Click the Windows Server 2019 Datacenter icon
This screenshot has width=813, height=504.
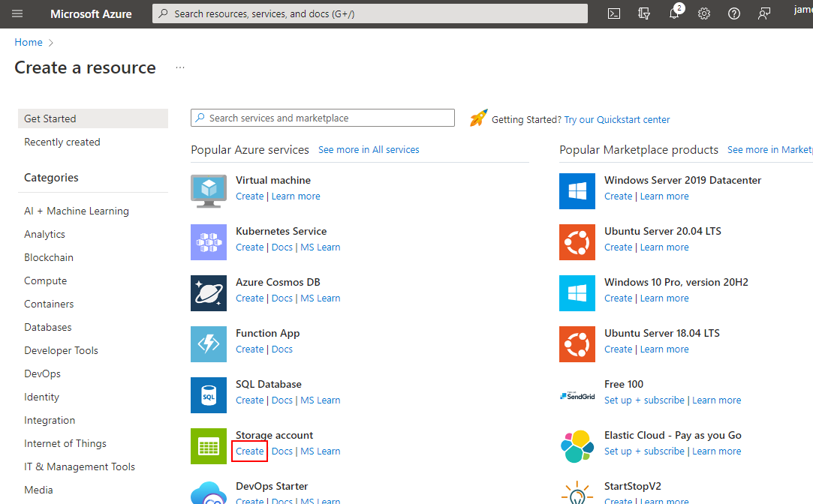[x=577, y=191]
